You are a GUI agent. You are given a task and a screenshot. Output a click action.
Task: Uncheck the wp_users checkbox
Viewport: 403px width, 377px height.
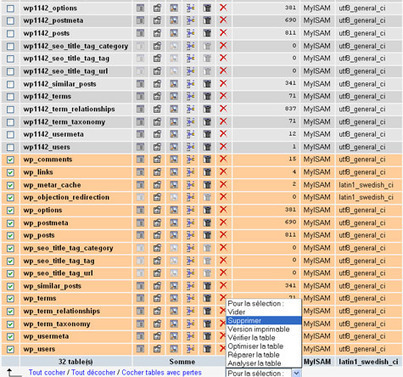pos(11,350)
